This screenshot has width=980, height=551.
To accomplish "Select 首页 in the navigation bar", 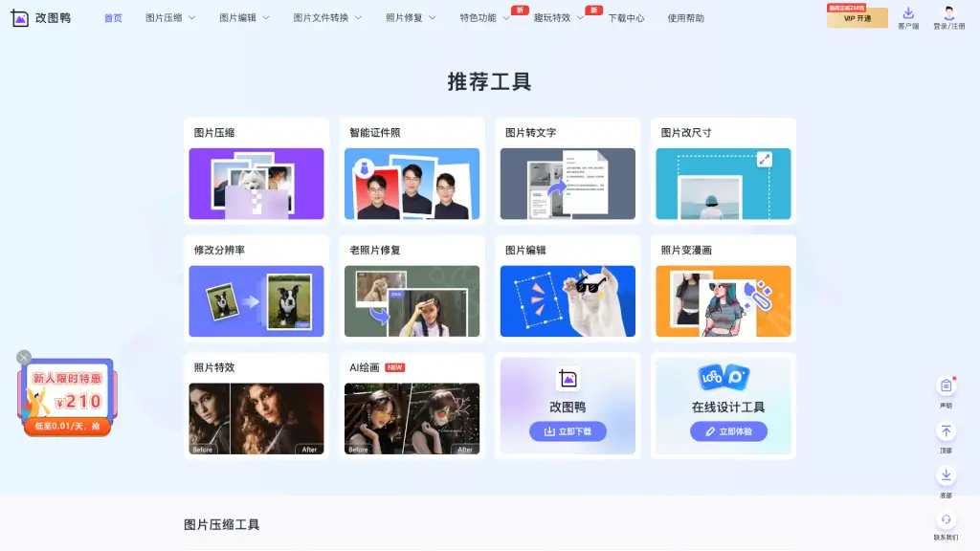I will (x=113, y=17).
